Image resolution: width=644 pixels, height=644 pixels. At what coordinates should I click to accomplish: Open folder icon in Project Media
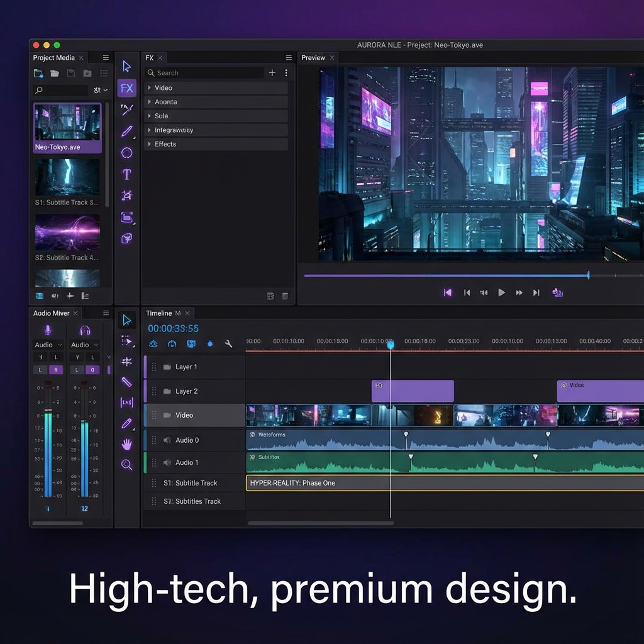55,74
